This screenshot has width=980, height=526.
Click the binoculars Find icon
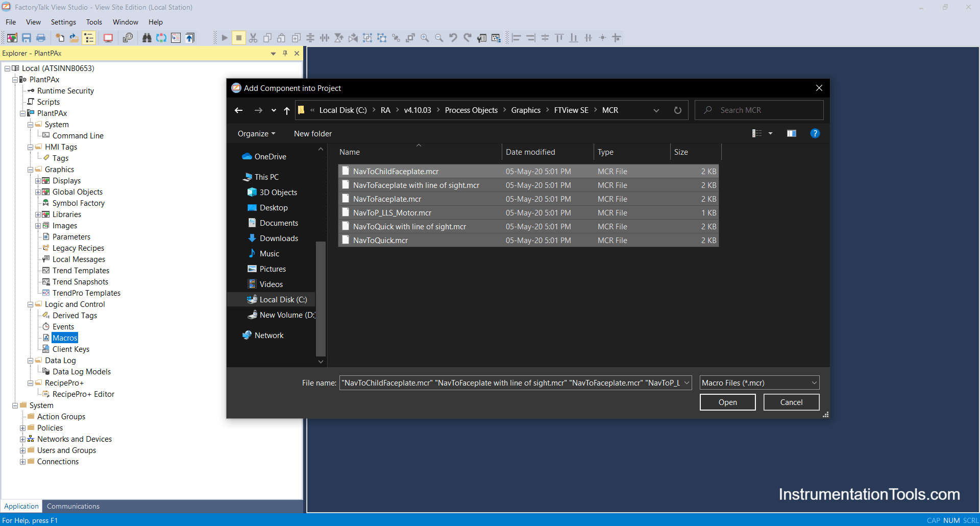click(147, 38)
